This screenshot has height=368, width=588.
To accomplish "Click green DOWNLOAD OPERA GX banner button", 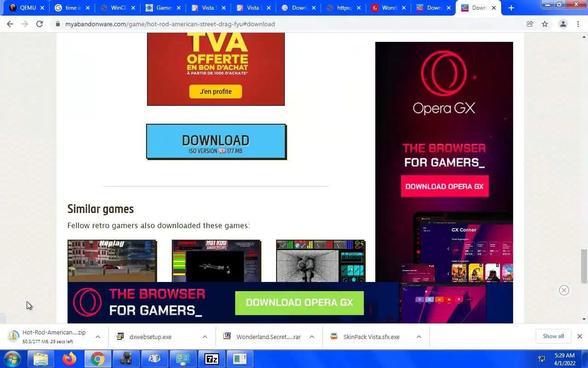I will point(300,303).
